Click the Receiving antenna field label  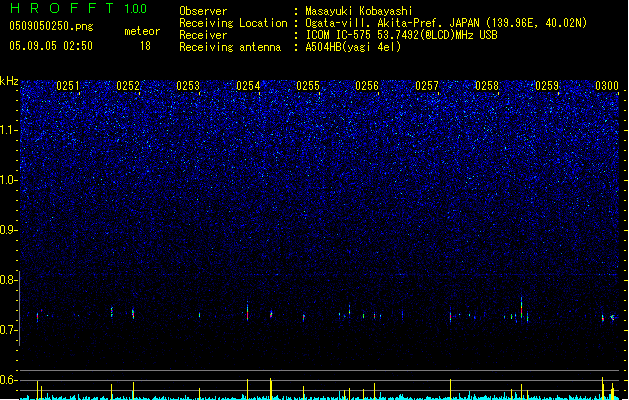pyautogui.click(x=230, y=47)
